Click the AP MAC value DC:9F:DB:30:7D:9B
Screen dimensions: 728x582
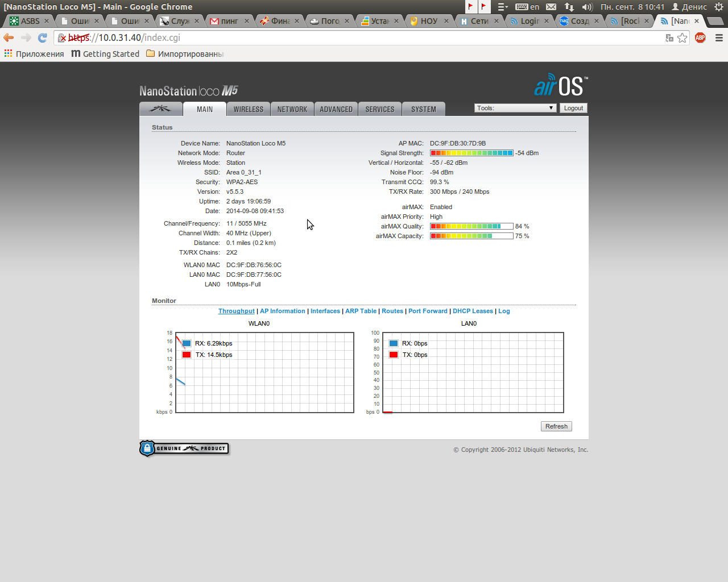tap(458, 143)
